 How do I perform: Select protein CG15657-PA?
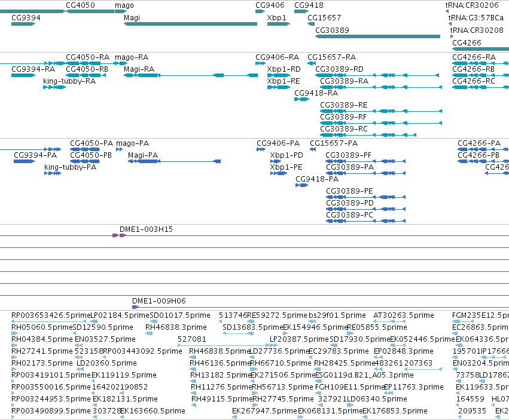pyautogui.click(x=313, y=149)
